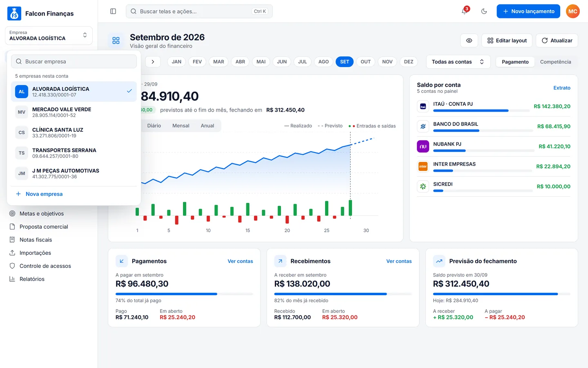Click the Falcon Finanças logo icon

tap(14, 13)
